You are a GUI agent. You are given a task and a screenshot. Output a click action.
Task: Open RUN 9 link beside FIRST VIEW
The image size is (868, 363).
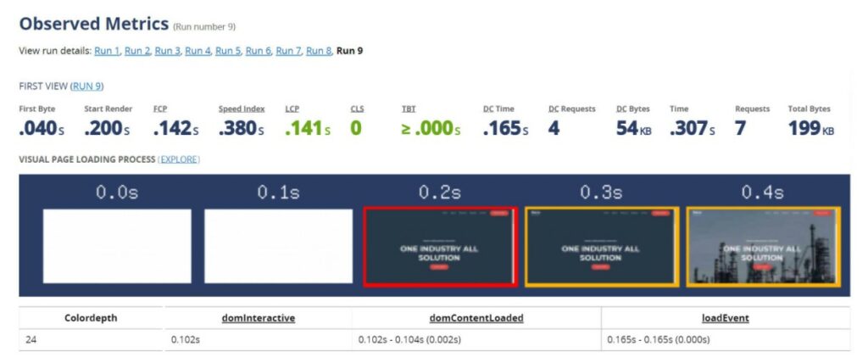(x=87, y=87)
